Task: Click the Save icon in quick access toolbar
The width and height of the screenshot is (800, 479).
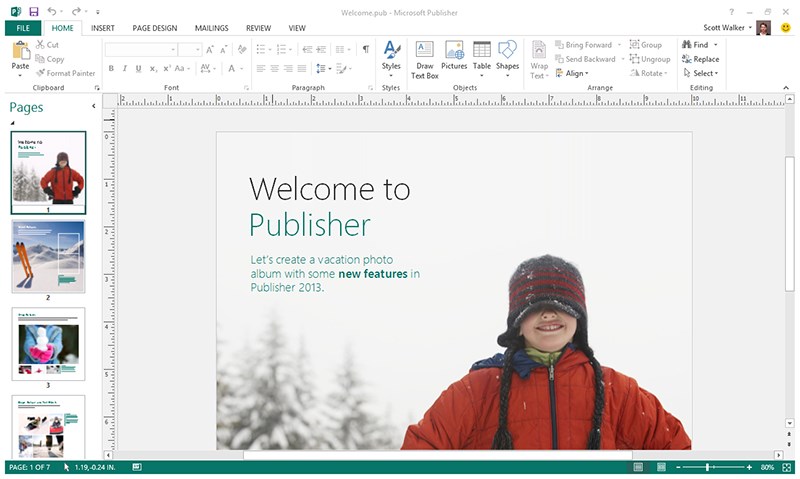Action: [33, 11]
